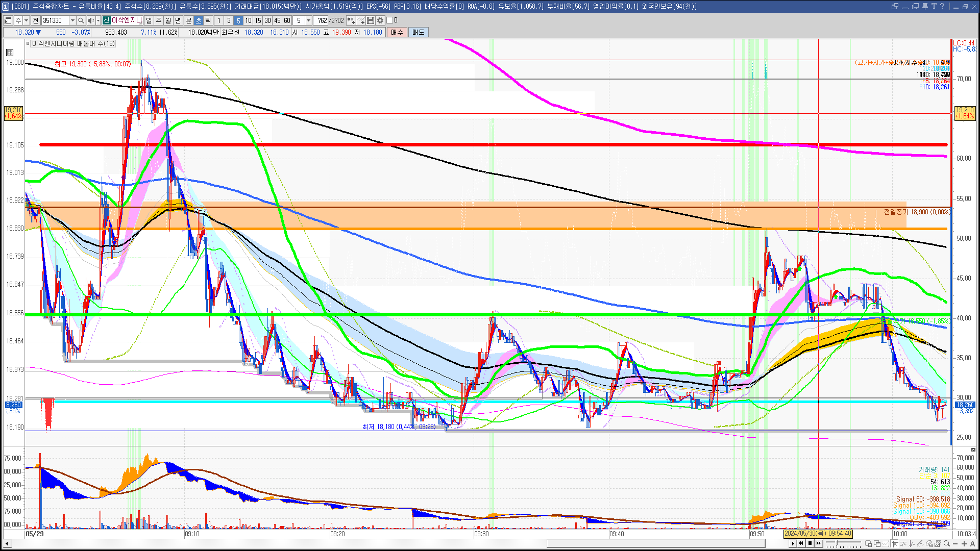Open chart settings gear icon
This screenshot has width=980, height=551.
tap(380, 20)
